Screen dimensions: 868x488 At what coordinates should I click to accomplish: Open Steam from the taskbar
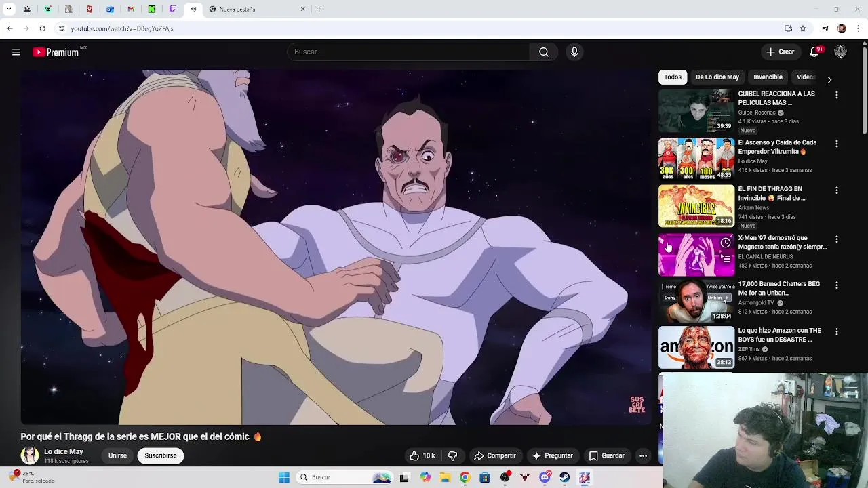565,477
